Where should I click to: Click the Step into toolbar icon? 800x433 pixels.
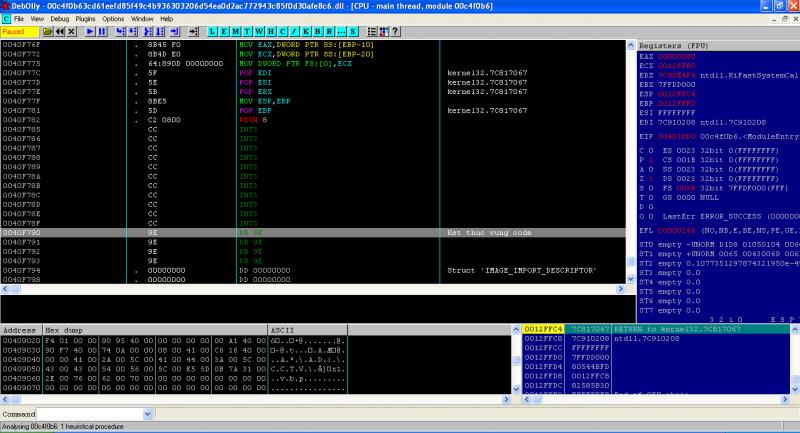tap(120, 32)
